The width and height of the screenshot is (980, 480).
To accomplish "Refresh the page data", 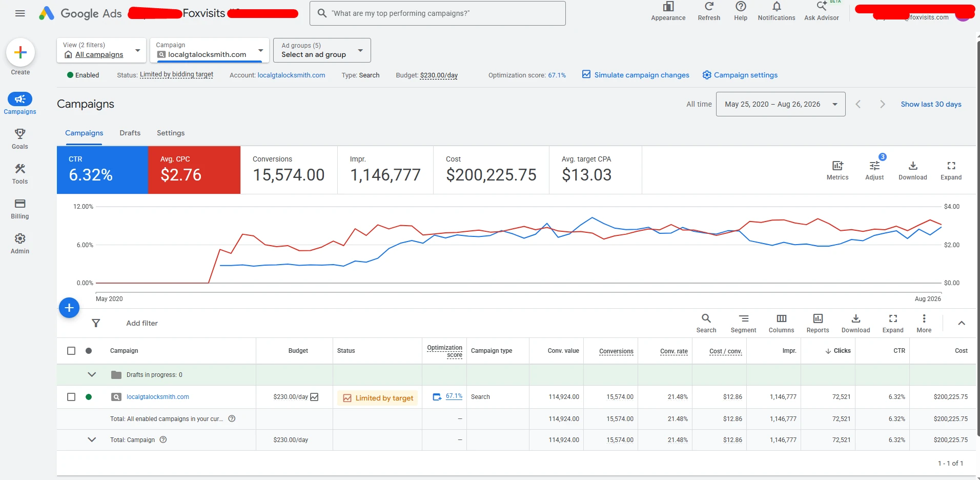I will 709,11.
